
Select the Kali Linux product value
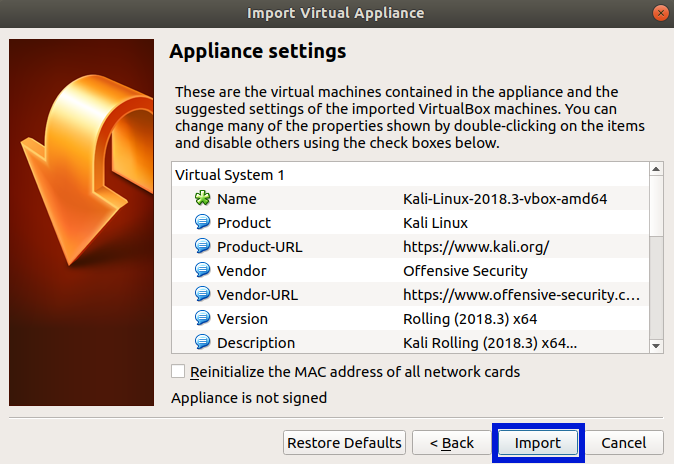[435, 223]
